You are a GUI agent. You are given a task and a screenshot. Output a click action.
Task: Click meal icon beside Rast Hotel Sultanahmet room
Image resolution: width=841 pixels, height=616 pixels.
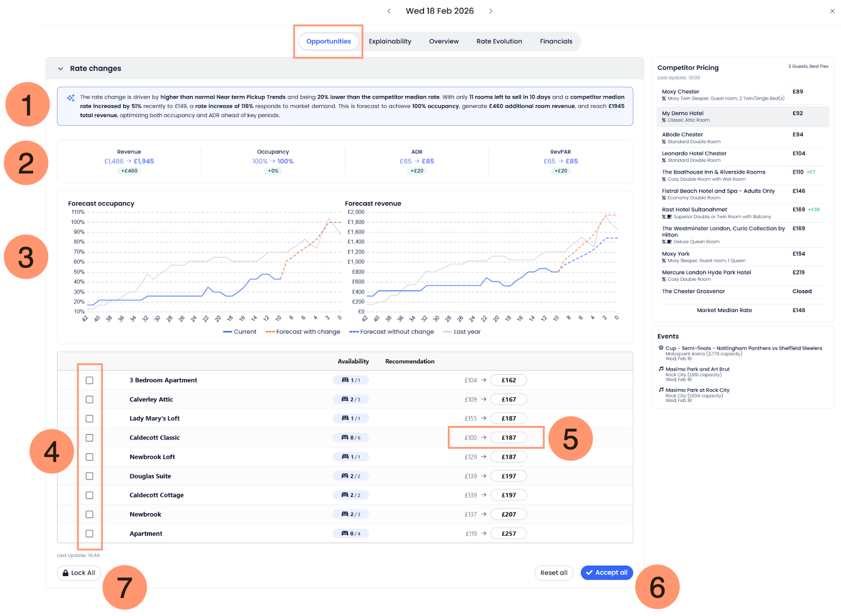pyautogui.click(x=669, y=217)
